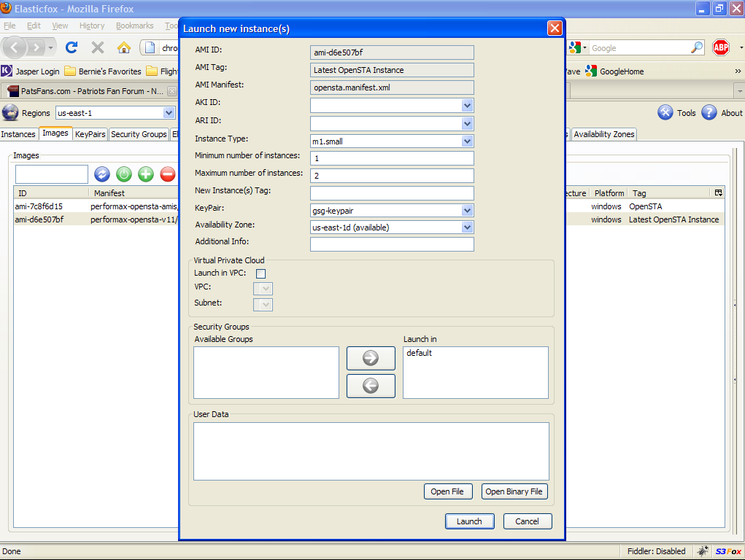Click the Maximum number of instances field

pos(392,176)
